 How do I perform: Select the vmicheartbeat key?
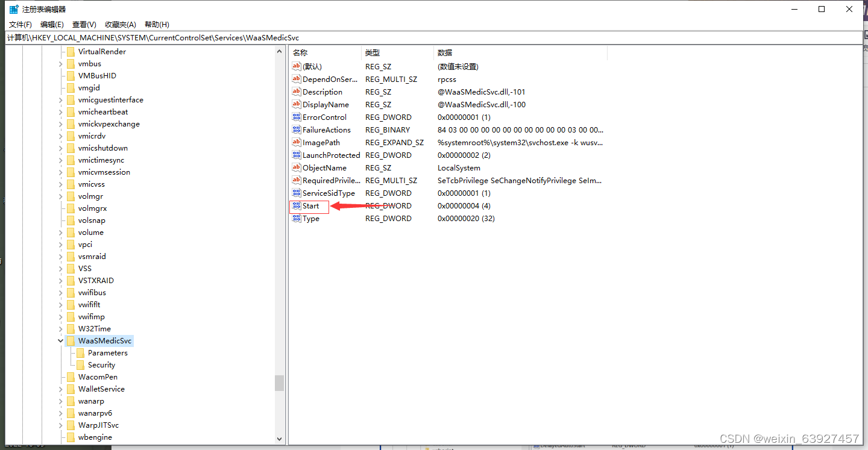pos(103,112)
